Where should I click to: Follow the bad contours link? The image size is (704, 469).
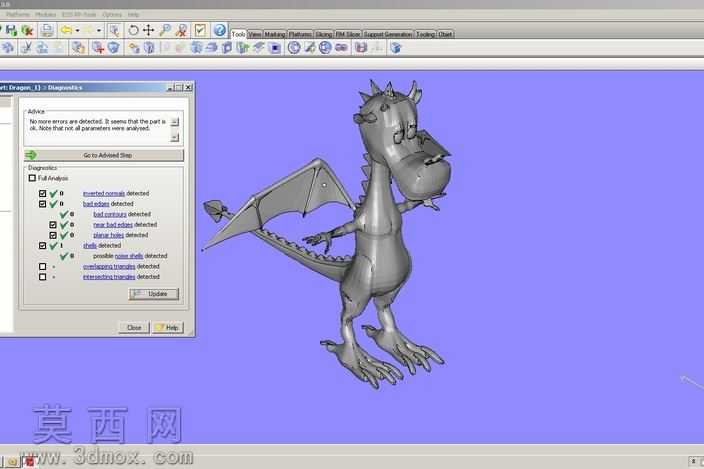(x=110, y=215)
